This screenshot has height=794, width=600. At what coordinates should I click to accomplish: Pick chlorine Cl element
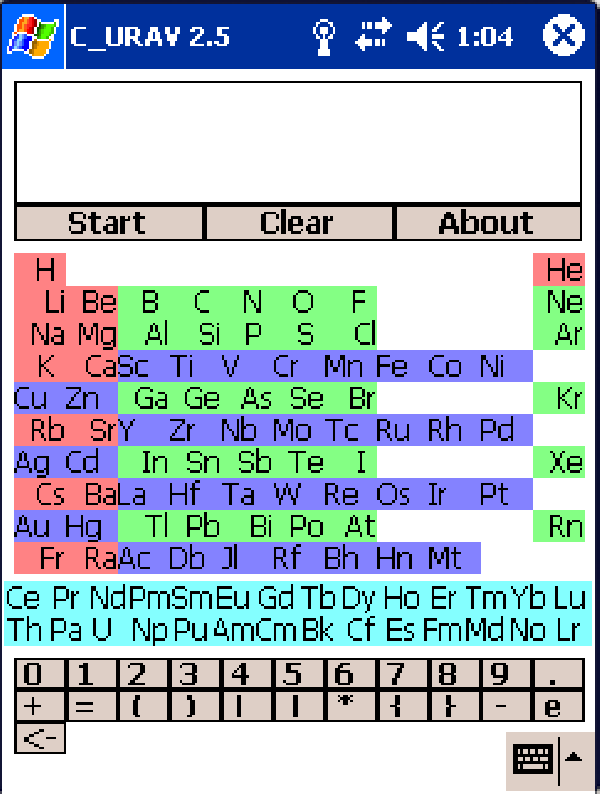click(364, 334)
